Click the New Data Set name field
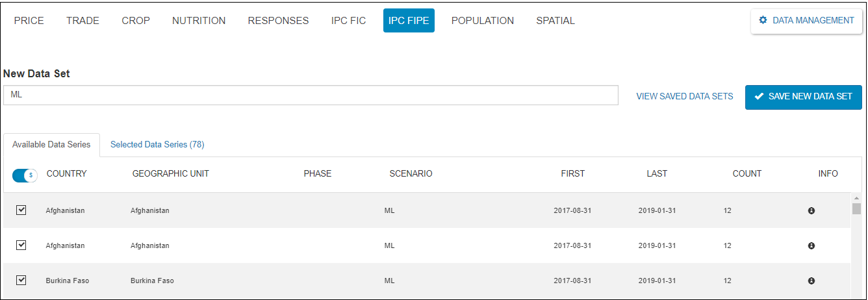 click(311, 95)
